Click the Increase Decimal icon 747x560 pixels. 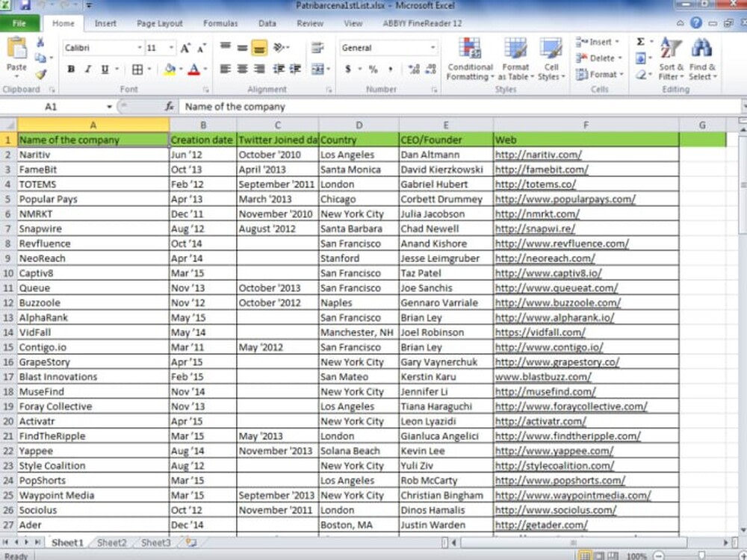[414, 69]
